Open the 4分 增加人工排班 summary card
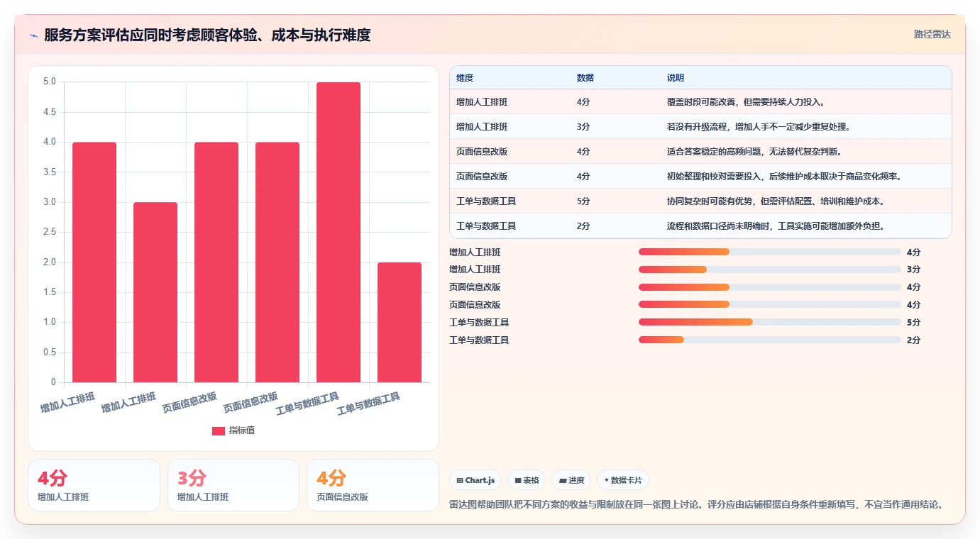Screen dimensions: 980x539 pyautogui.click(x=94, y=485)
